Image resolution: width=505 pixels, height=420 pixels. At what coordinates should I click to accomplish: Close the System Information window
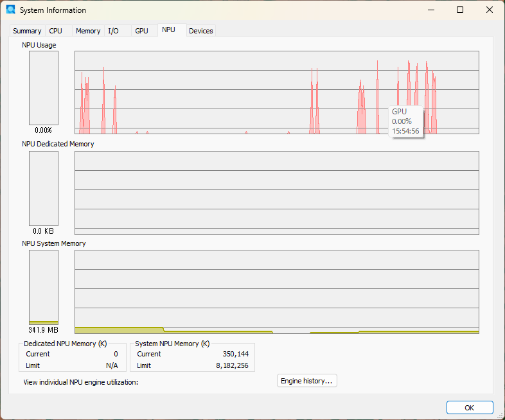click(489, 10)
